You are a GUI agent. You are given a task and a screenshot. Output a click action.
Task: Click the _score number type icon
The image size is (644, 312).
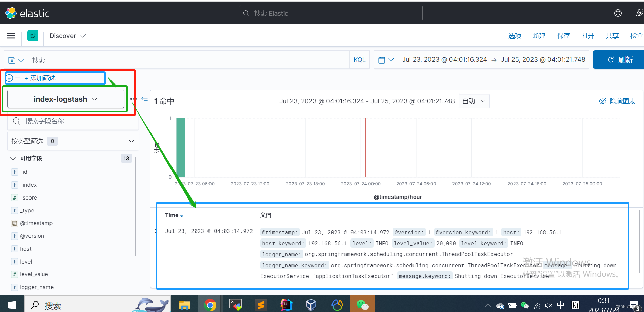click(14, 197)
